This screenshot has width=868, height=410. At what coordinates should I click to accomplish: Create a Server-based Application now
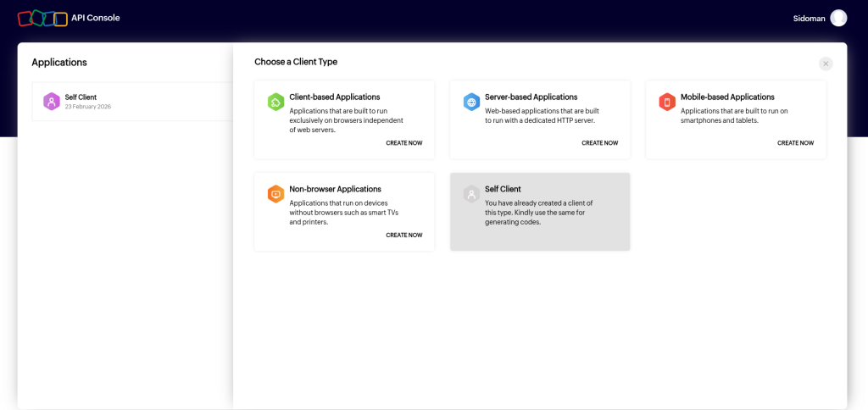[x=599, y=143]
